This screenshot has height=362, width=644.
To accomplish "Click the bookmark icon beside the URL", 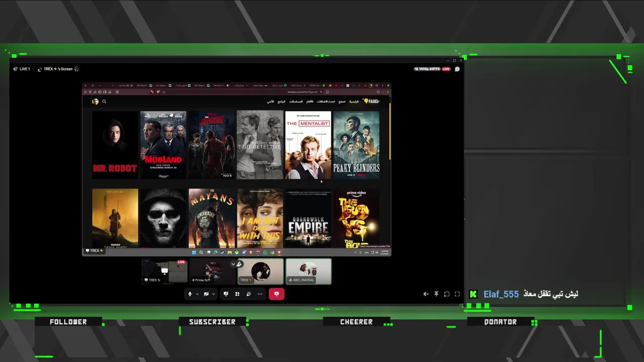I will pos(327,92).
